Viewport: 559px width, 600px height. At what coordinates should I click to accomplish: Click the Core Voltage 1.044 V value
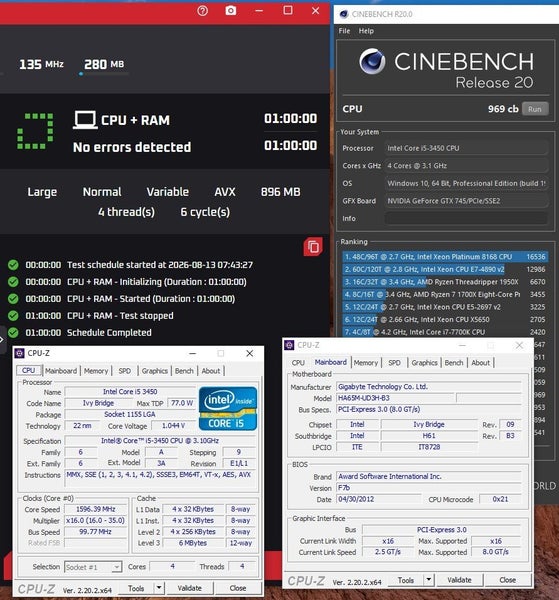(x=173, y=426)
